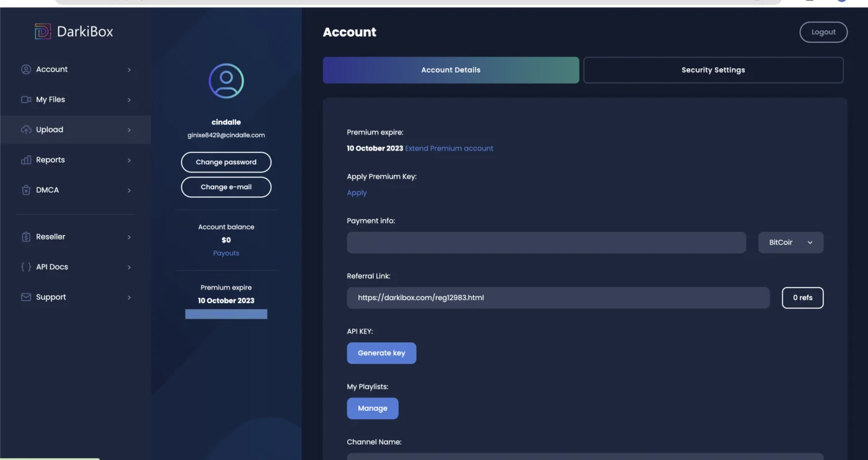Open Reseller in the sidebar
This screenshot has width=868, height=460.
click(x=76, y=237)
